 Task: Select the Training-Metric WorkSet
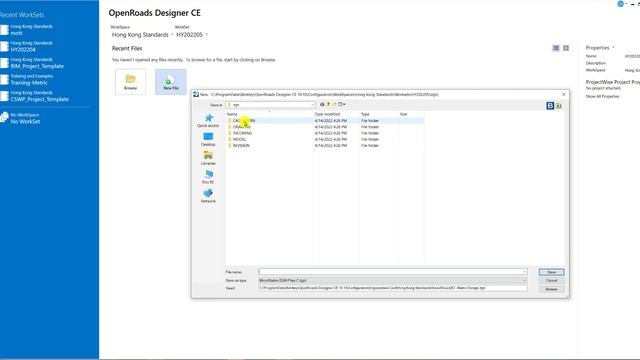31,80
